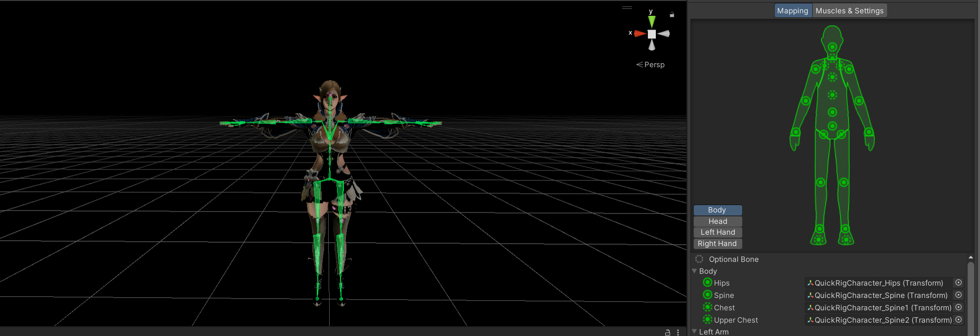Click the Head view button
The height and width of the screenshot is (336, 980).
click(717, 221)
